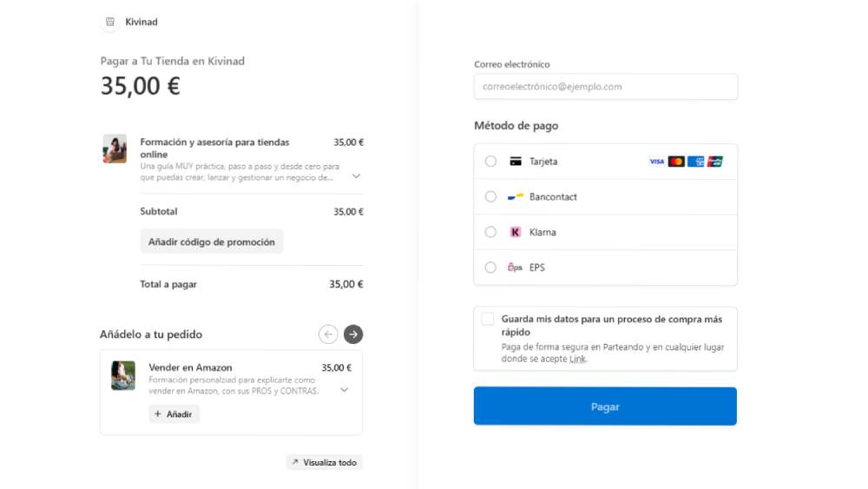The width and height of the screenshot is (868, 489).
Task: Choose EPS as payment method
Action: (490, 268)
